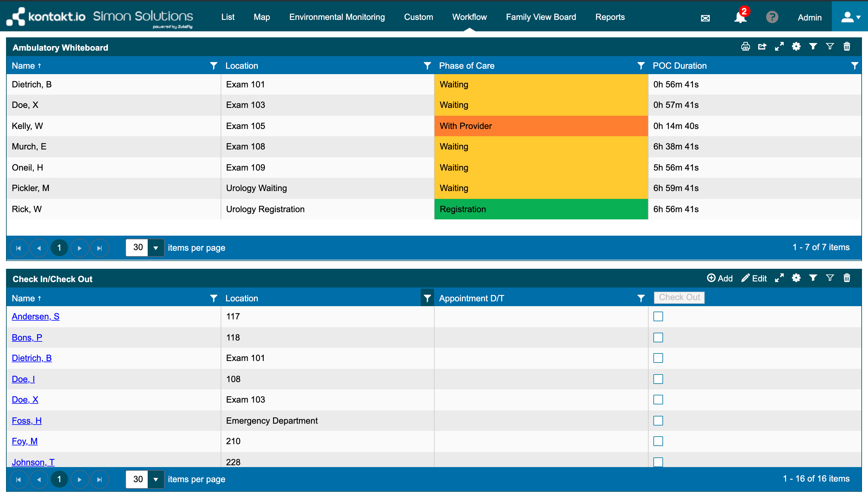Click the delete trash icon on whiteboard header
868x496 pixels.
pos(847,47)
